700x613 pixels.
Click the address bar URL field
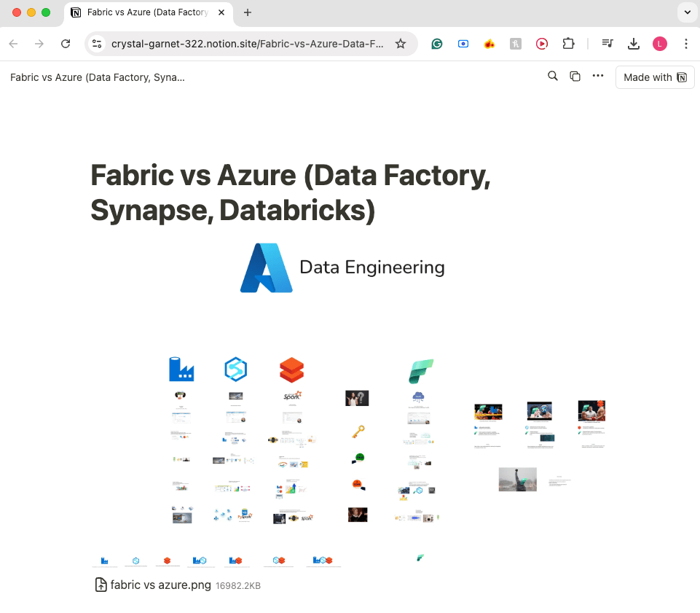click(x=248, y=44)
